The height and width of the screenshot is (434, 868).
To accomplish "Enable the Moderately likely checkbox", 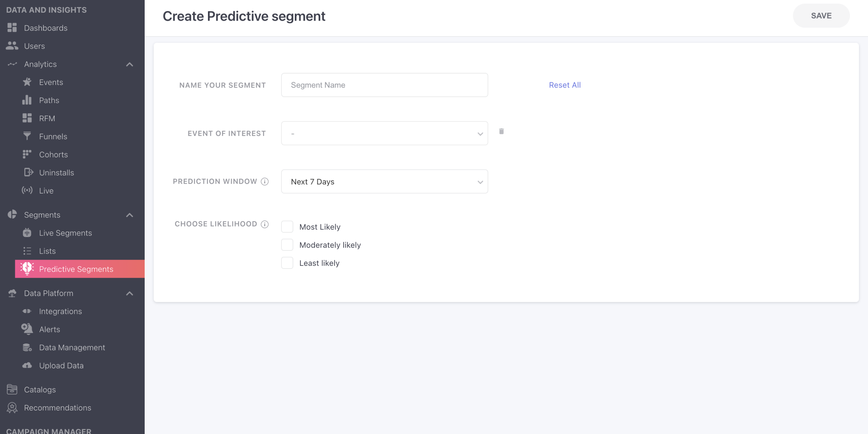I will pos(287,245).
